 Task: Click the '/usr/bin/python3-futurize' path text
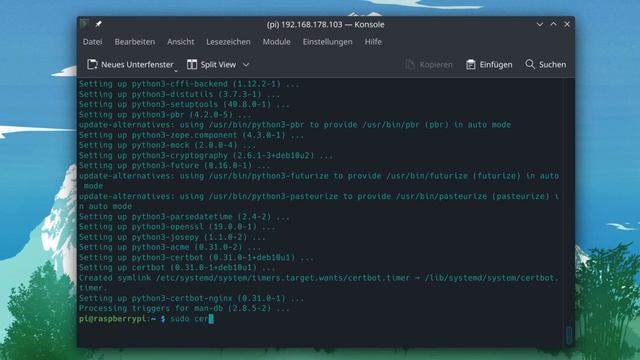269,176
